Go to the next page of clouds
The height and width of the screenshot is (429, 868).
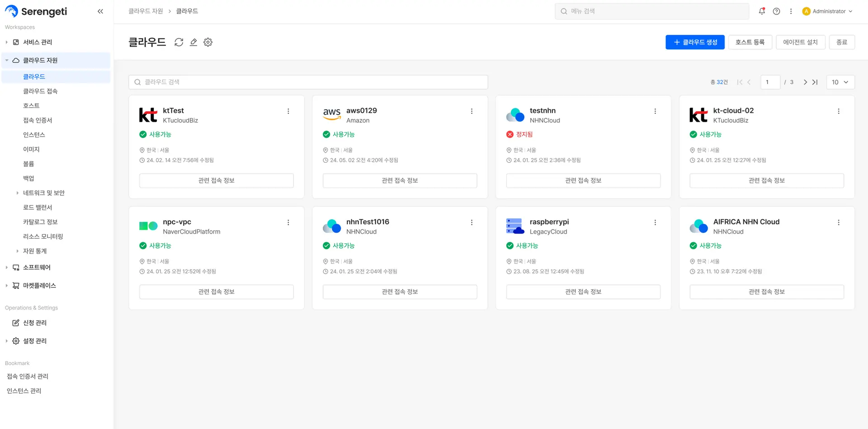point(805,82)
